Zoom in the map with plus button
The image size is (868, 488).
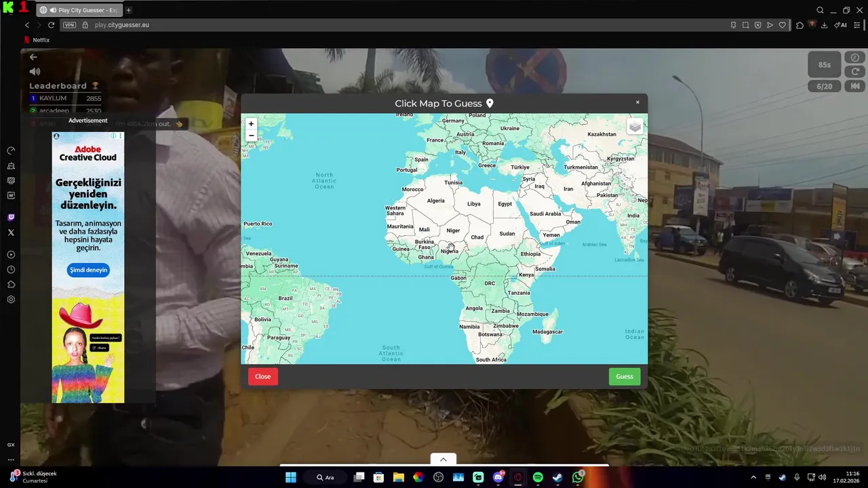pos(251,124)
